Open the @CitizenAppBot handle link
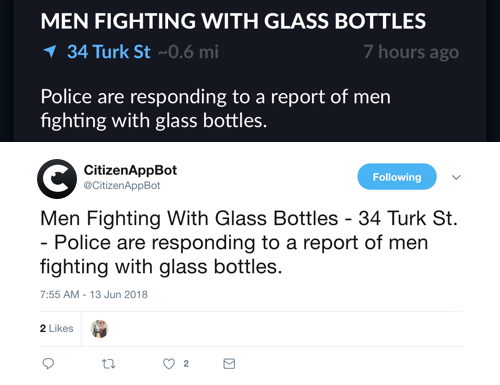 coord(122,185)
